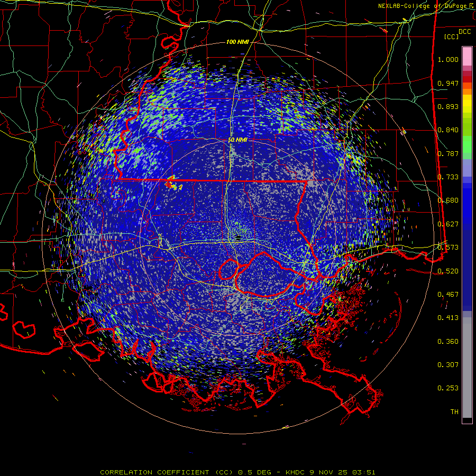Select the 0.467 legend value

[x=448, y=295]
